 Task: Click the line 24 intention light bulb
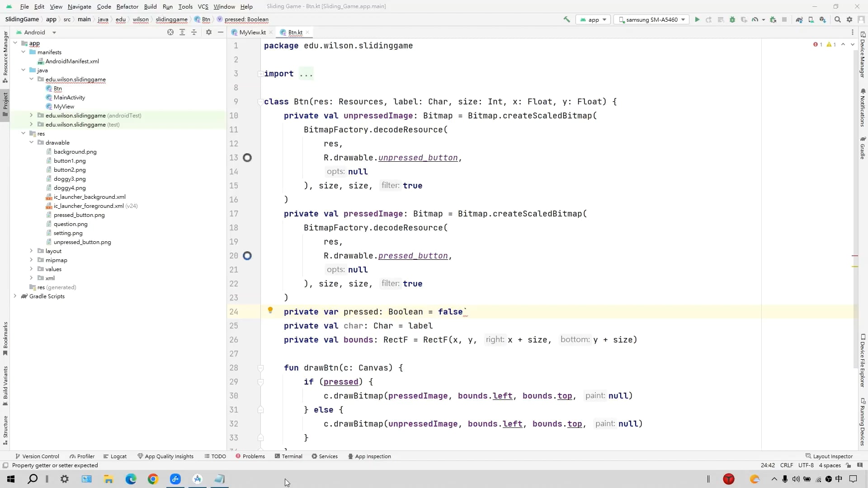click(270, 310)
